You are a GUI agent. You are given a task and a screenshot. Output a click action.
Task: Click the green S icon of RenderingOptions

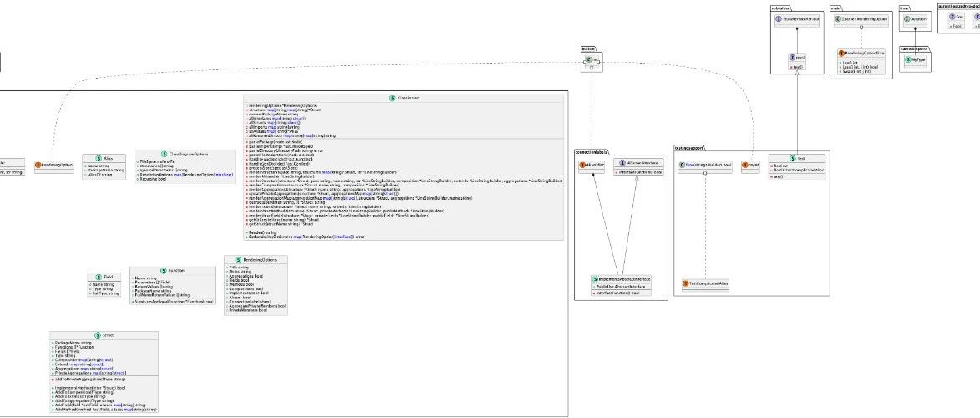coord(238,260)
